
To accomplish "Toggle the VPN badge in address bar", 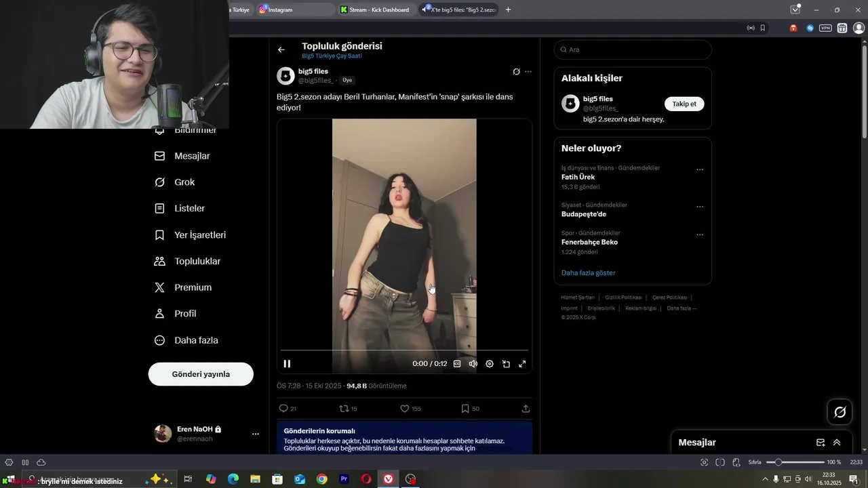I will tap(825, 28).
